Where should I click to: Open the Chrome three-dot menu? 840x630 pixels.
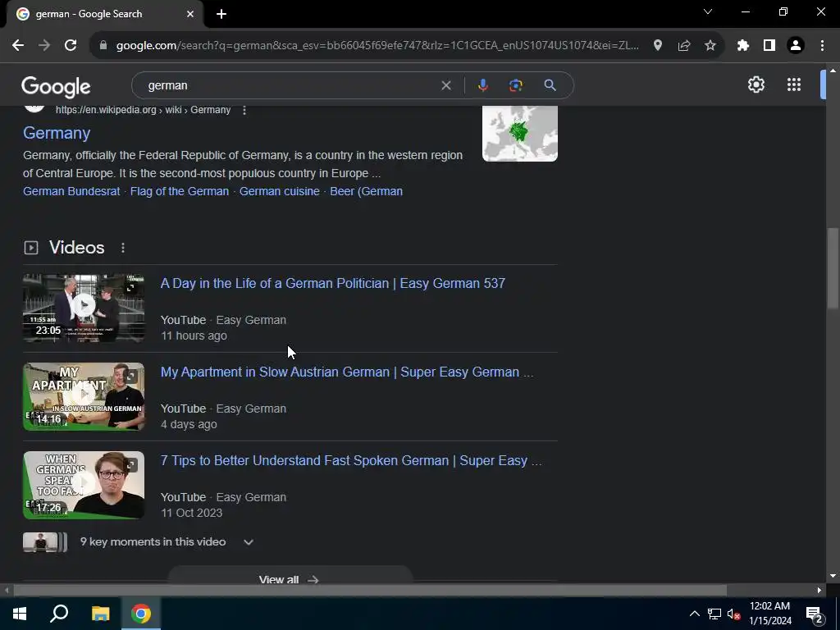[x=822, y=46]
